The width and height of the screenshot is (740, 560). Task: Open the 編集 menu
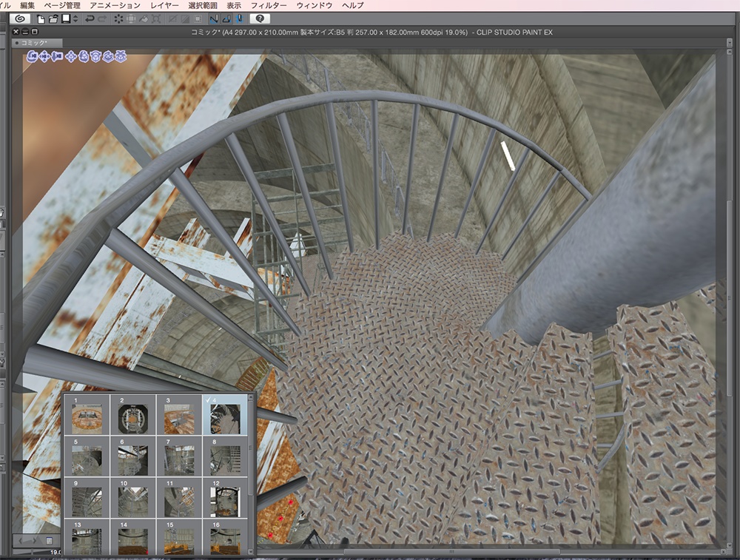pos(27,5)
